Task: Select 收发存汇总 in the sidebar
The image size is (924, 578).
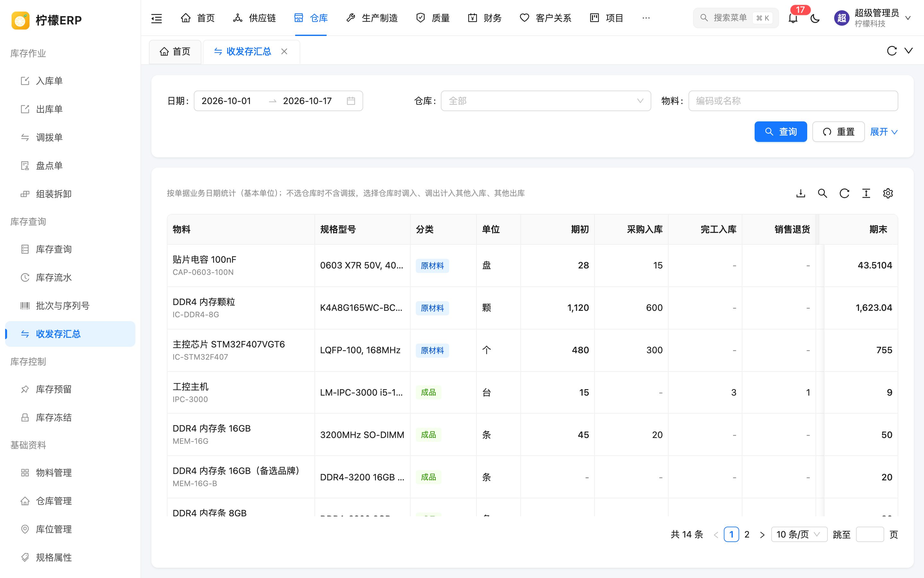Action: click(x=70, y=334)
